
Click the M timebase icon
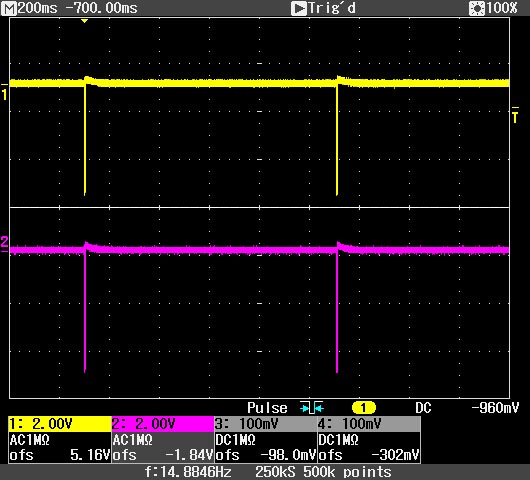point(9,8)
